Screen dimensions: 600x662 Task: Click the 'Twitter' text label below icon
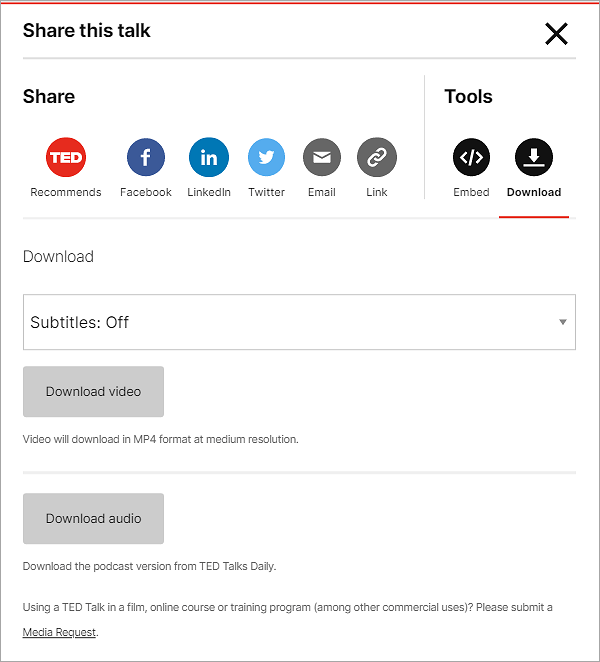tap(267, 192)
